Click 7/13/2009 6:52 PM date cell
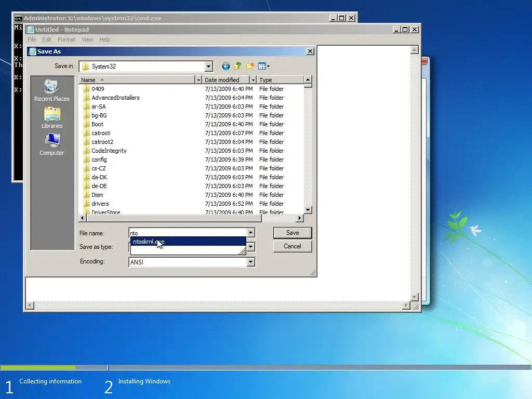 [229, 204]
